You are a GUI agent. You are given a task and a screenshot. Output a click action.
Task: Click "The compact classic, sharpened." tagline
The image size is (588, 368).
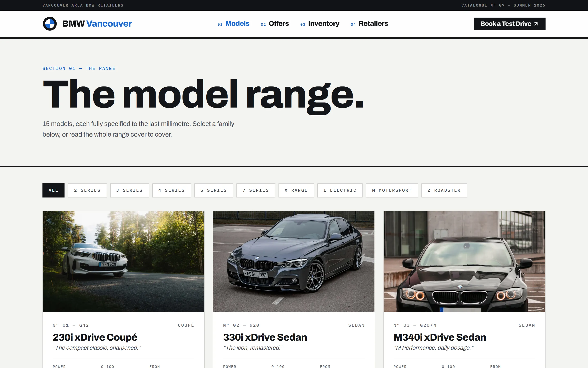pyautogui.click(x=97, y=348)
